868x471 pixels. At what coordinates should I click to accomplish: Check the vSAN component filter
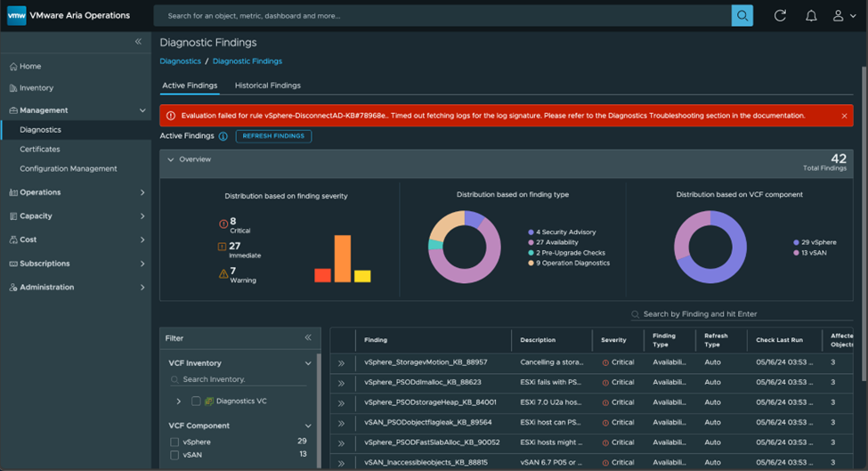pos(174,455)
